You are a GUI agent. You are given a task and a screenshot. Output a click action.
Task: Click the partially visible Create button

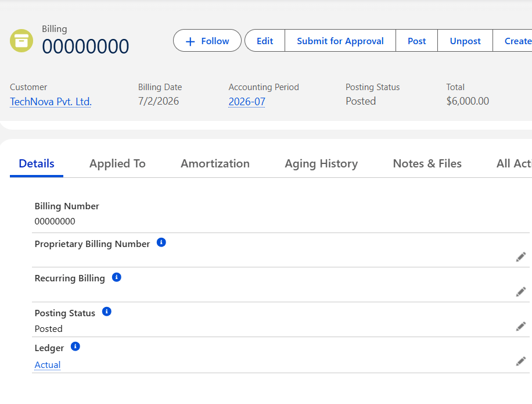[x=513, y=41]
